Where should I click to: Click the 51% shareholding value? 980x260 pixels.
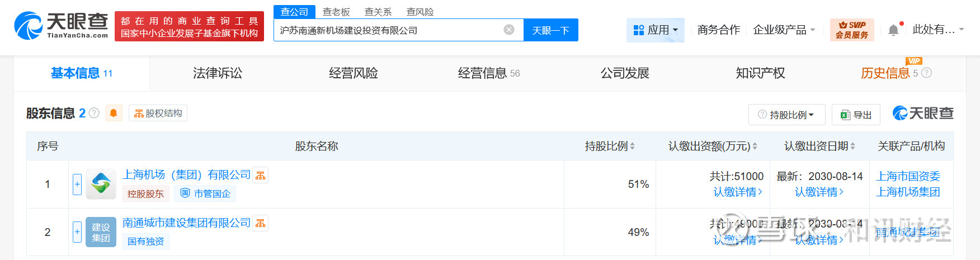(638, 184)
